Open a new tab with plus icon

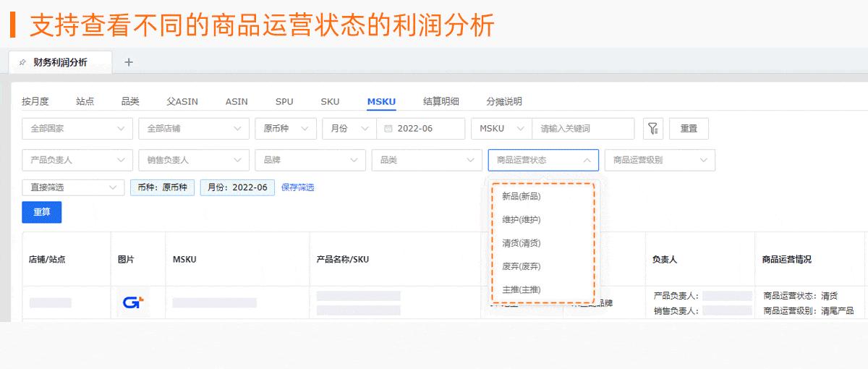coord(129,62)
